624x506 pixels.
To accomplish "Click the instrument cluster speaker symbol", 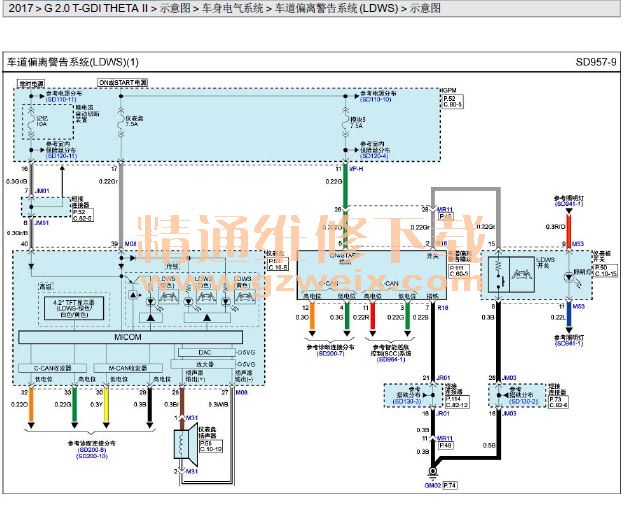I will [x=186, y=444].
